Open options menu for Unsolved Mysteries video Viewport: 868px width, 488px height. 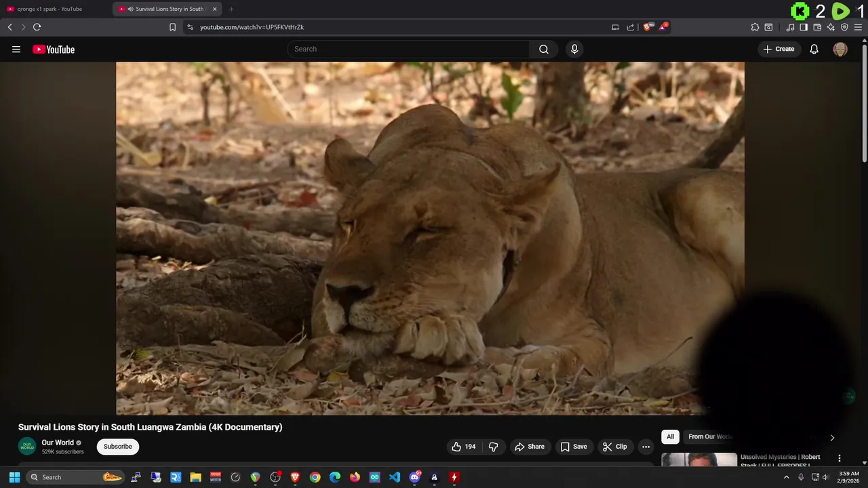click(839, 458)
